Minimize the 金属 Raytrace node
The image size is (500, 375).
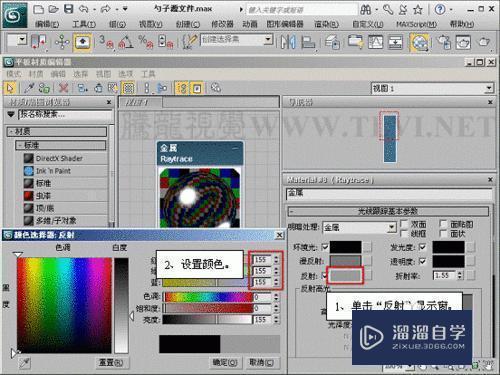click(x=236, y=148)
